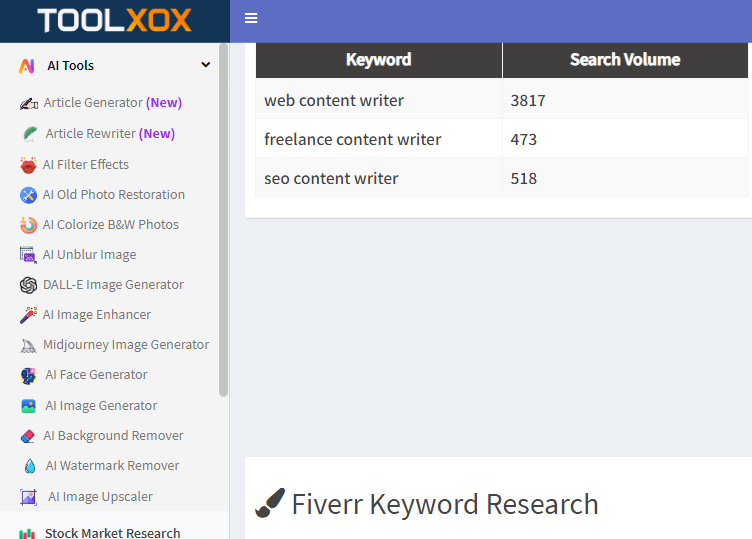Click the search volume value 3817
Screen dimensions: 752x539
click(x=528, y=101)
